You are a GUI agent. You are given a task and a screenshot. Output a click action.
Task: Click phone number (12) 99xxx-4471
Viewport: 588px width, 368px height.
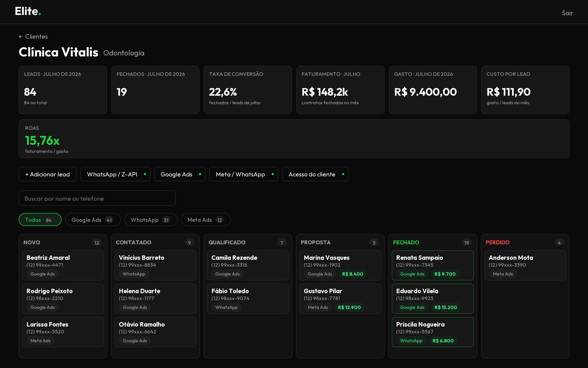pyautogui.click(x=45, y=265)
